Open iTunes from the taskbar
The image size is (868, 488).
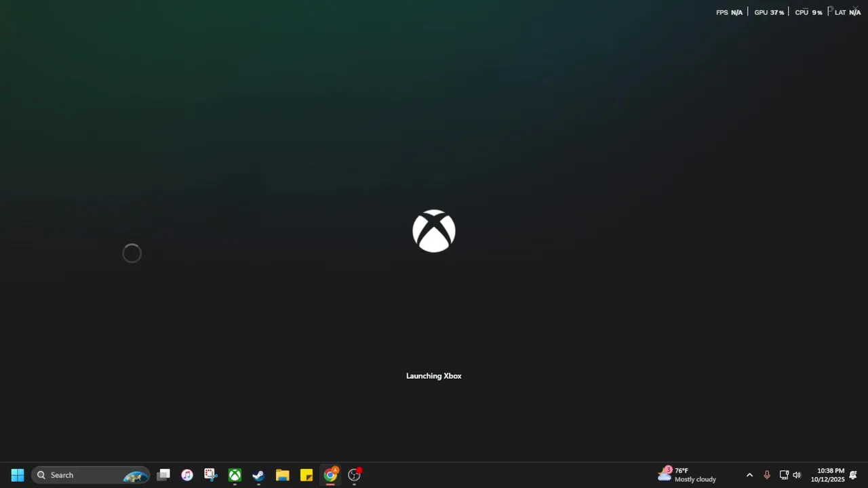coord(187,475)
